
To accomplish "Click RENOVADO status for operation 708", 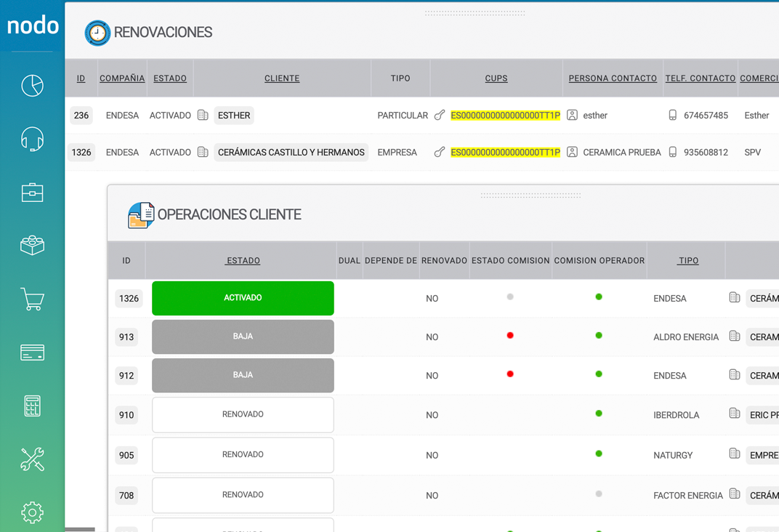I will [243, 495].
